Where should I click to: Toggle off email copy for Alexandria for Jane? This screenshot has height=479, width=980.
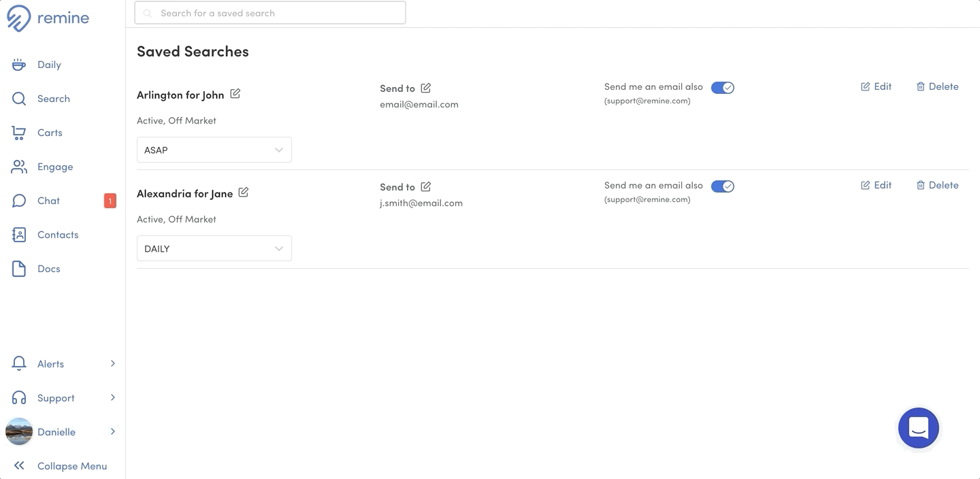click(x=723, y=186)
